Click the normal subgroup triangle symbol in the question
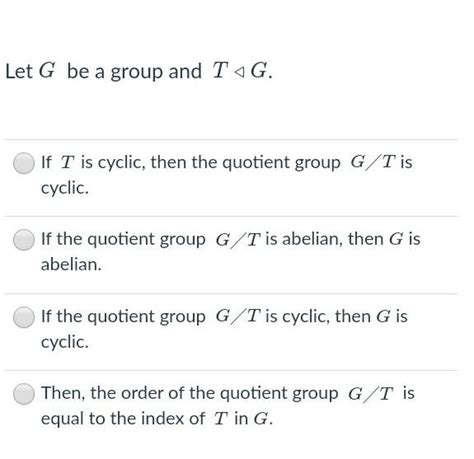Image resolution: width=474 pixels, height=459 pixels. [239, 72]
